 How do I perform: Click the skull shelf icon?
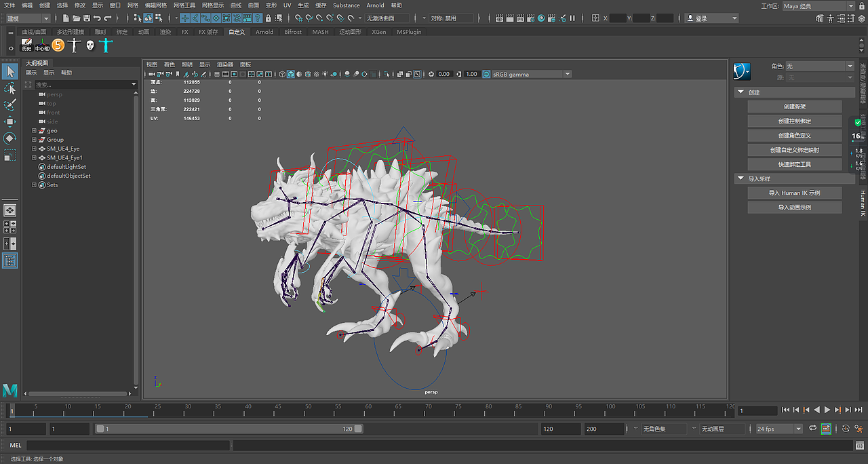(90, 45)
